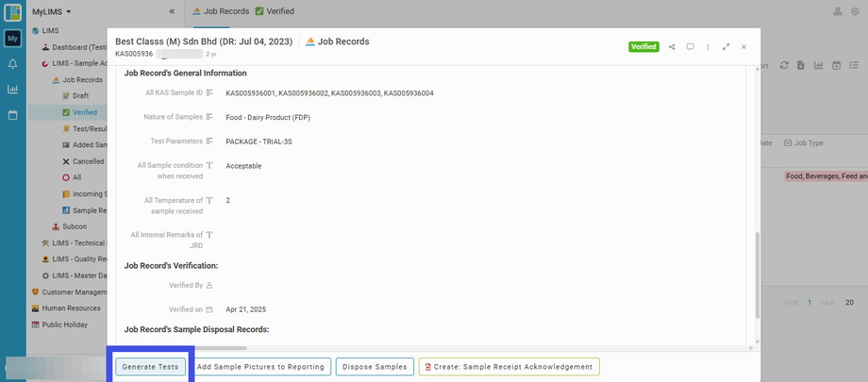Open the comments icon in record header
The width and height of the screenshot is (868, 382).
pyautogui.click(x=691, y=47)
